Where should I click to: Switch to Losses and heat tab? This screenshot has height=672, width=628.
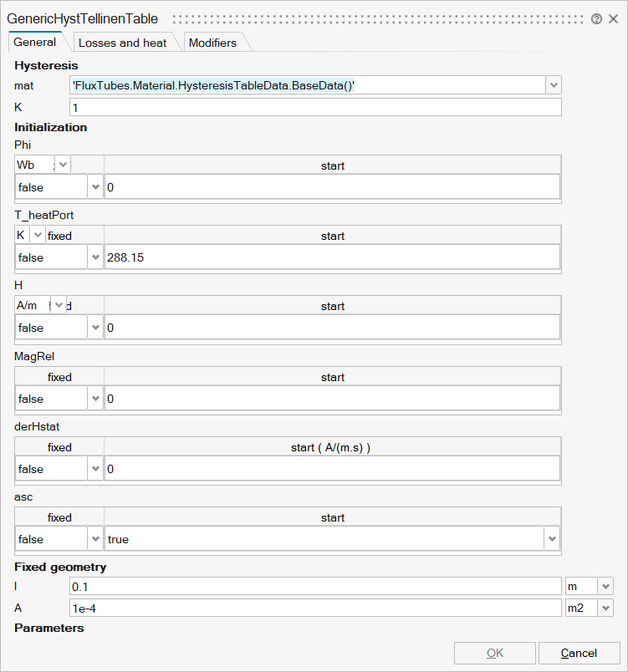[122, 43]
